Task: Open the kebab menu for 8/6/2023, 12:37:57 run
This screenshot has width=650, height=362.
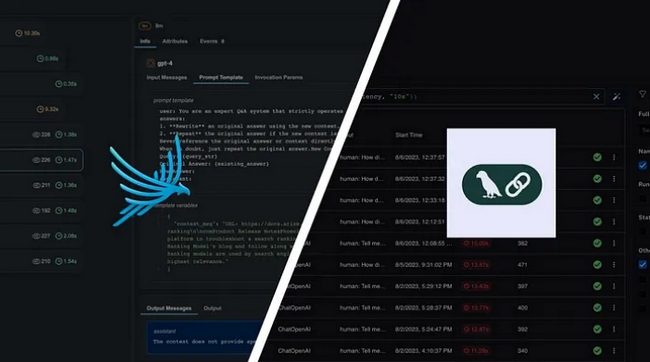Action: tap(614, 157)
